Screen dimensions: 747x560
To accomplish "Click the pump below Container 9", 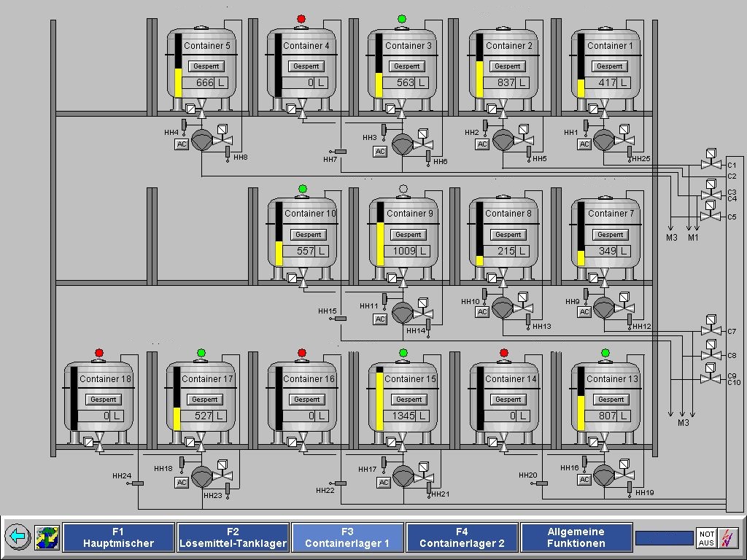I will coord(403,313).
